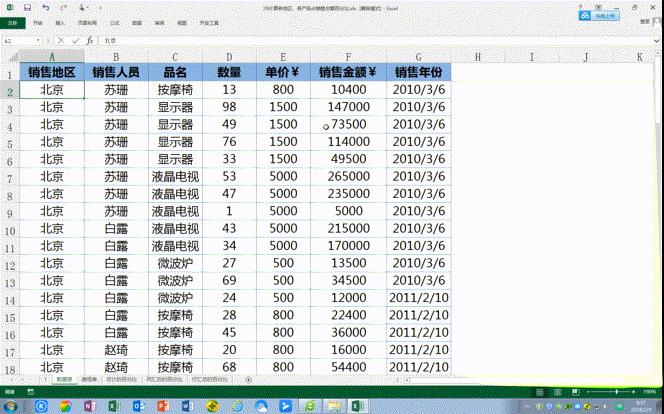The image size is (664, 414).
Task: Open Outlook from the taskbar
Action: click(x=138, y=406)
